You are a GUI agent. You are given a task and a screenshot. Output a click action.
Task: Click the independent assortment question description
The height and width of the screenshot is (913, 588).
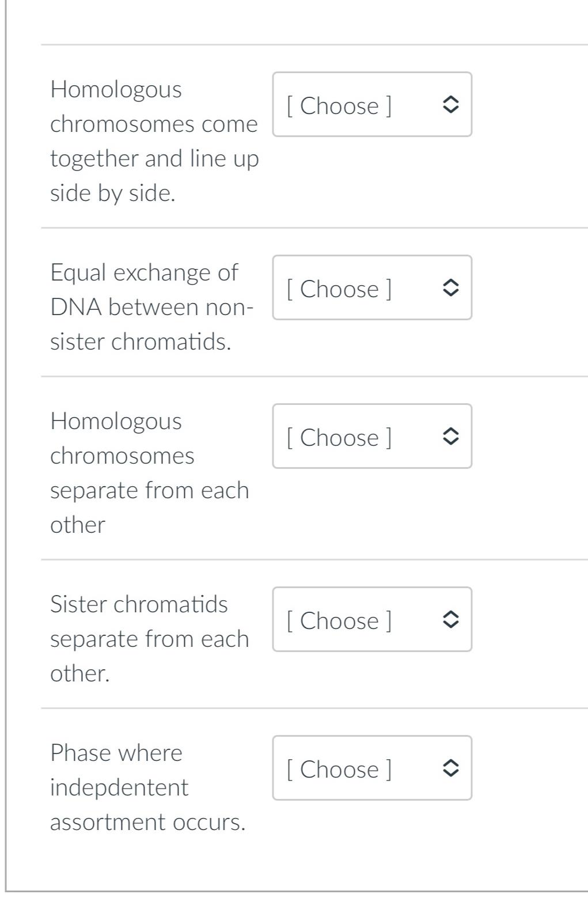(x=148, y=787)
